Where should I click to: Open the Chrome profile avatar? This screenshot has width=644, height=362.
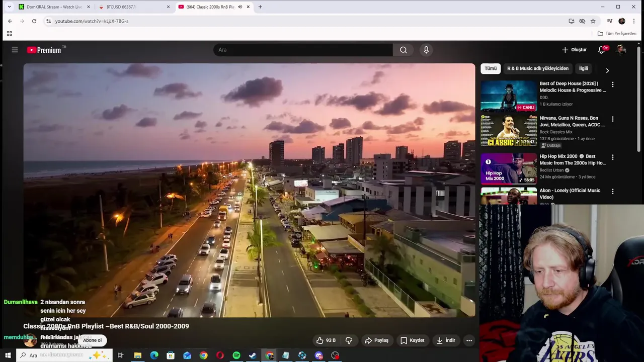tap(622, 21)
